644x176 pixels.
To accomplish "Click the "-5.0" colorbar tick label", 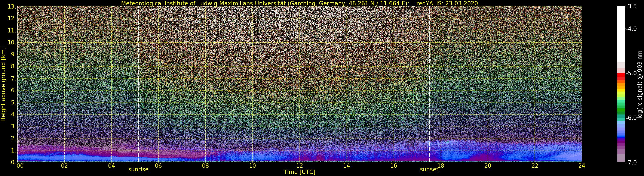I will pyautogui.click(x=631, y=73).
